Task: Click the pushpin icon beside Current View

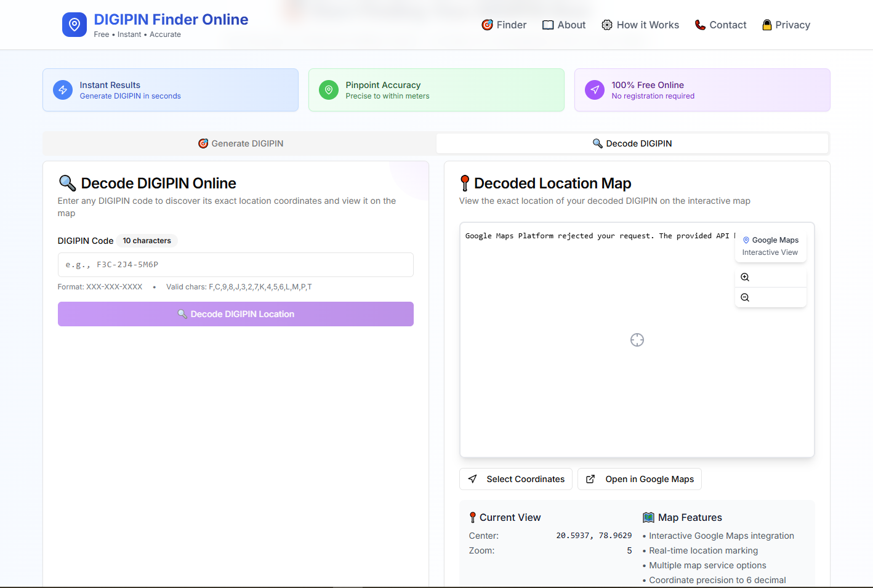Action: click(473, 517)
